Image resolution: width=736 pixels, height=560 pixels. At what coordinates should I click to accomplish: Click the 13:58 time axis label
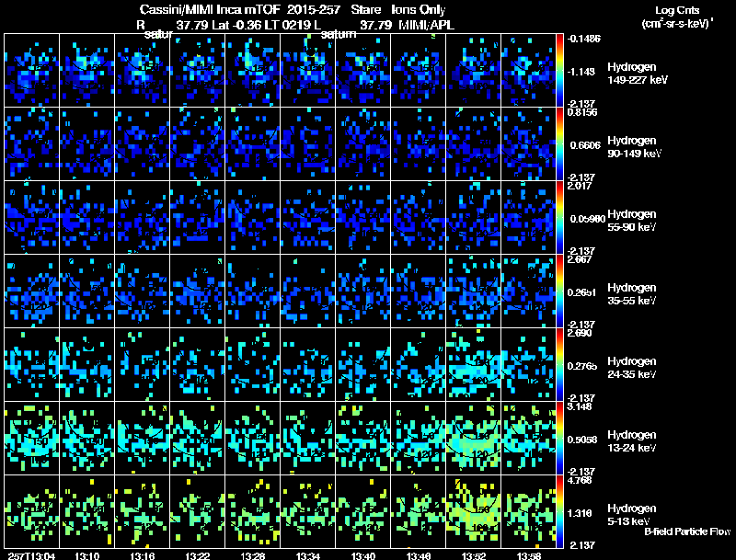coord(528,555)
